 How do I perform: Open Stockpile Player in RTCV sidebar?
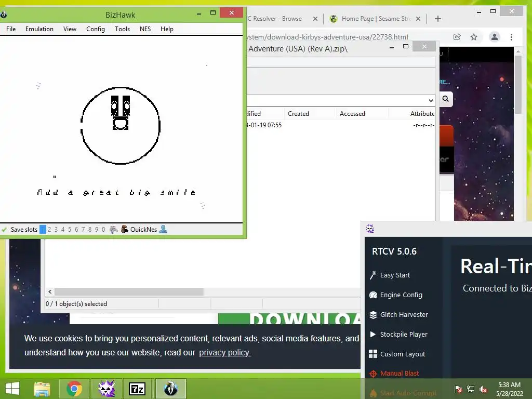(404, 334)
